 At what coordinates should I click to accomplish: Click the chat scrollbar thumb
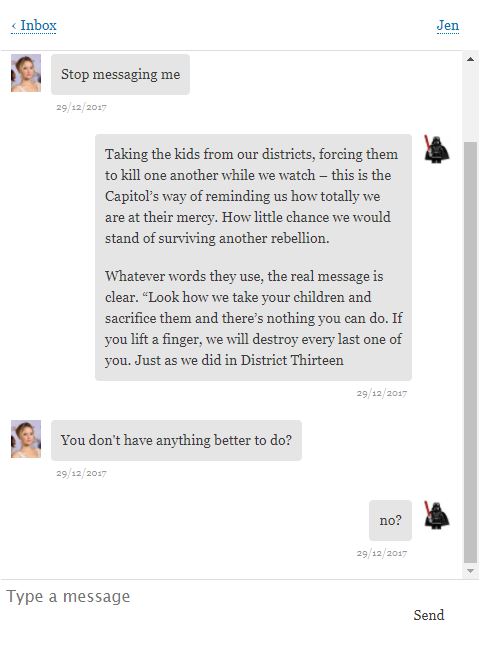470,353
